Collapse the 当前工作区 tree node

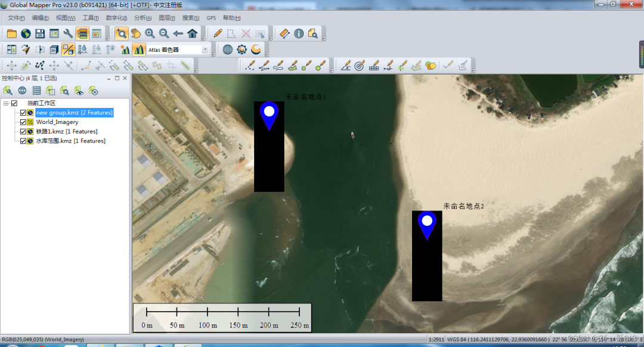coord(6,103)
